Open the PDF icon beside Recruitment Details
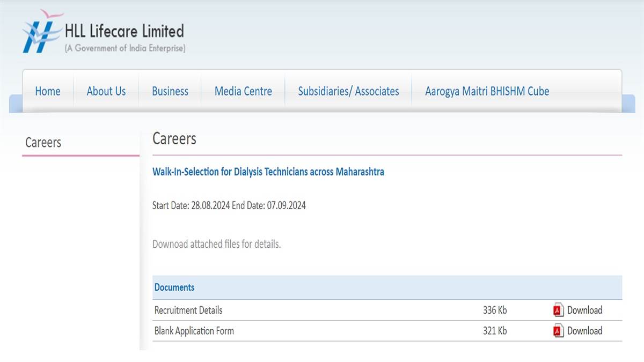644x362 pixels. pyautogui.click(x=557, y=310)
